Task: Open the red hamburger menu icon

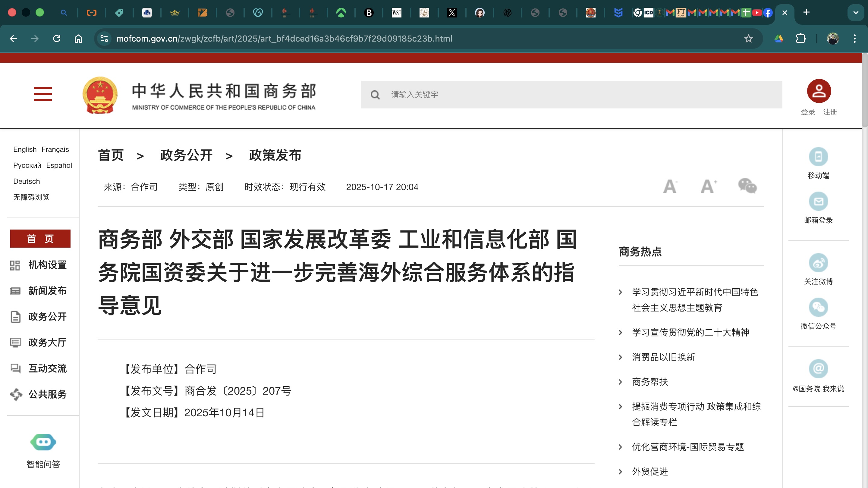Action: point(42,94)
